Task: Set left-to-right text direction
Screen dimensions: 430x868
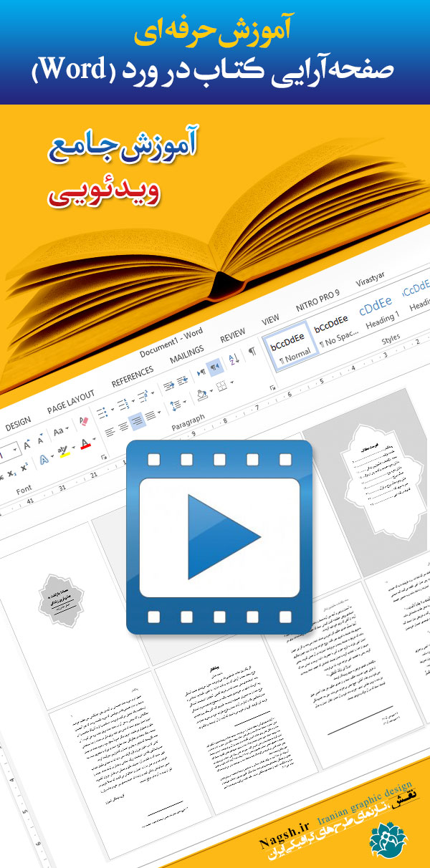Action: 201,372
